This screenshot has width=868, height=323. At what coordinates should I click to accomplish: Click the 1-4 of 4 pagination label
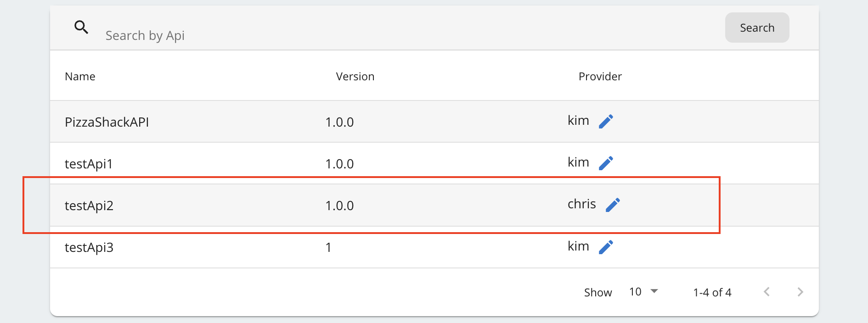712,292
